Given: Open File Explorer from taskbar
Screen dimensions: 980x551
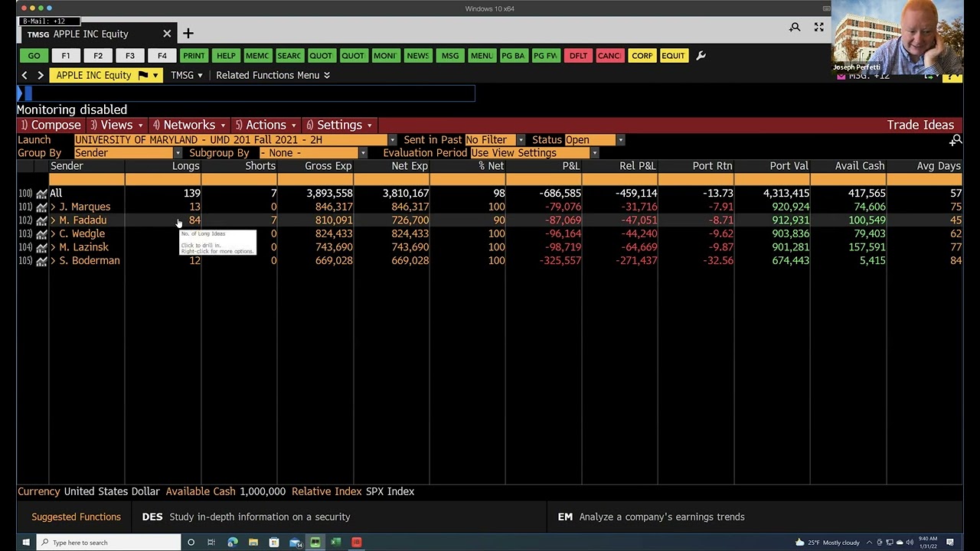Looking at the screenshot, I should (253, 543).
